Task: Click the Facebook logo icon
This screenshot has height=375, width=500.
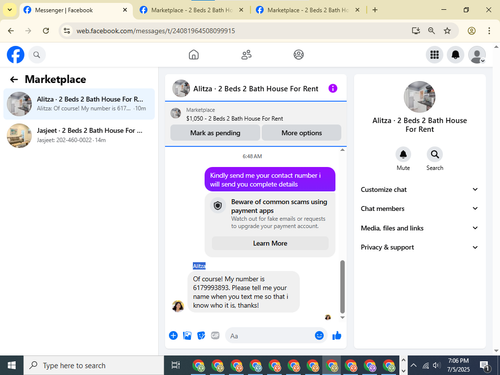Action: point(16,55)
